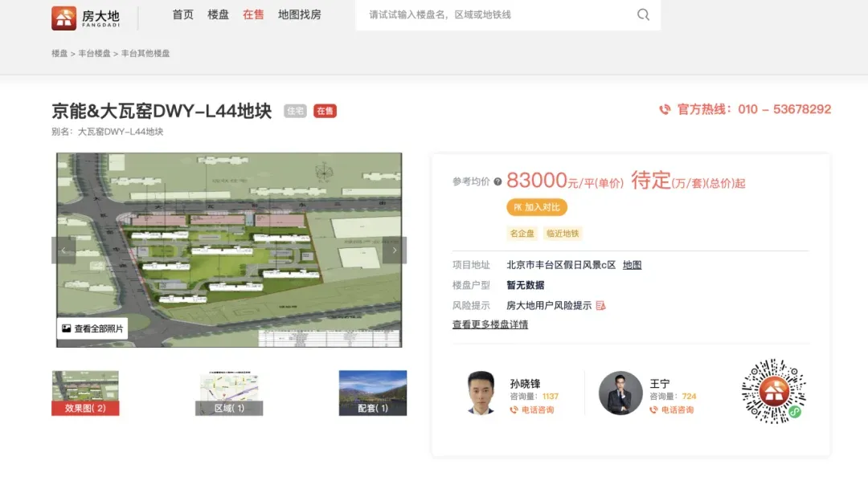
Task: Click phone icon under 孙晓锋
Action: [x=514, y=410]
